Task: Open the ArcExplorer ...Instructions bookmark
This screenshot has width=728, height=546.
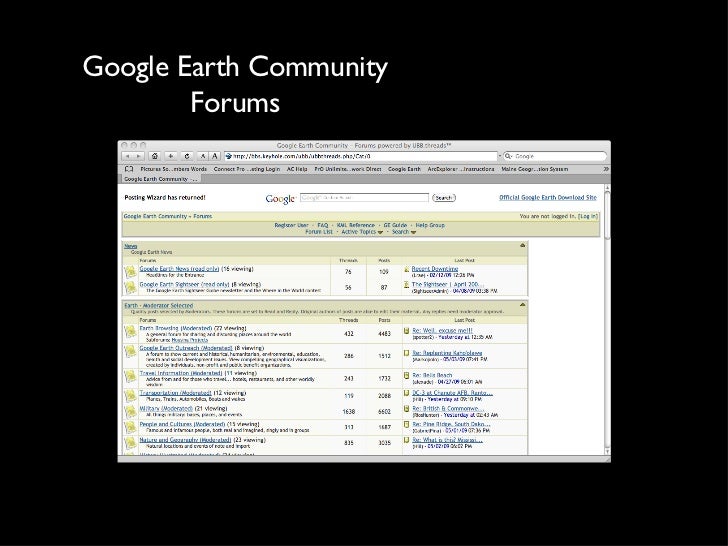Action: point(461,169)
